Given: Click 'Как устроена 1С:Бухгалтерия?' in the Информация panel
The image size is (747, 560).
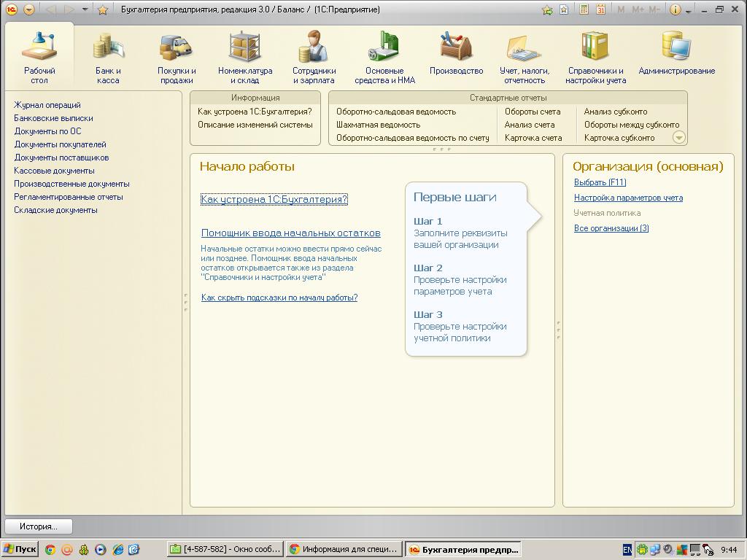Looking at the screenshot, I should 255,112.
